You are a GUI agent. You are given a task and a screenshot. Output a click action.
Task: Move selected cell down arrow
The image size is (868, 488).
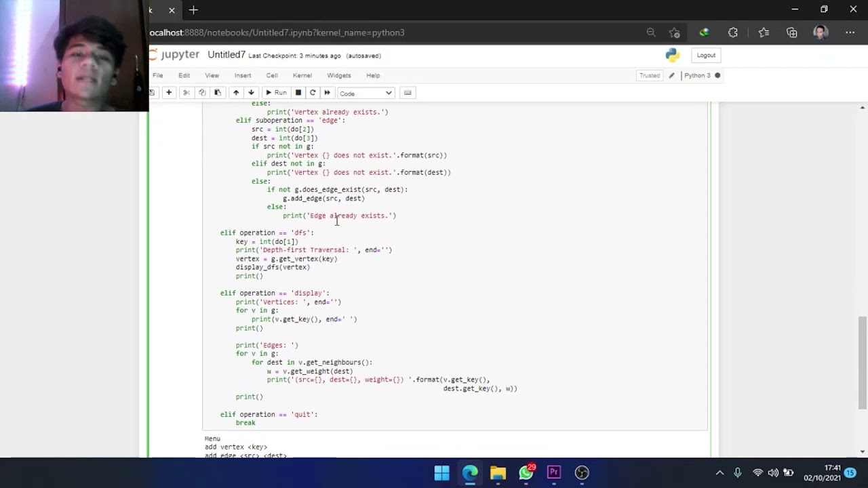coord(251,93)
